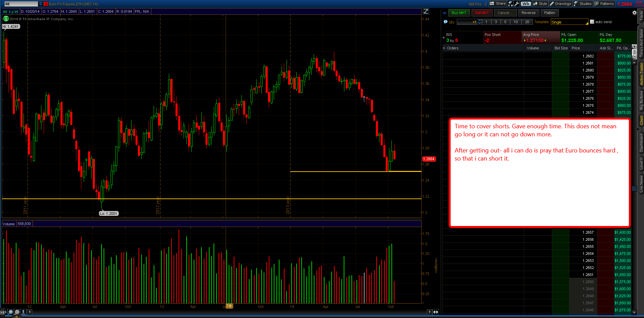The image size is (644, 318).
Task: Open the Style menu
Action: (x=540, y=4)
